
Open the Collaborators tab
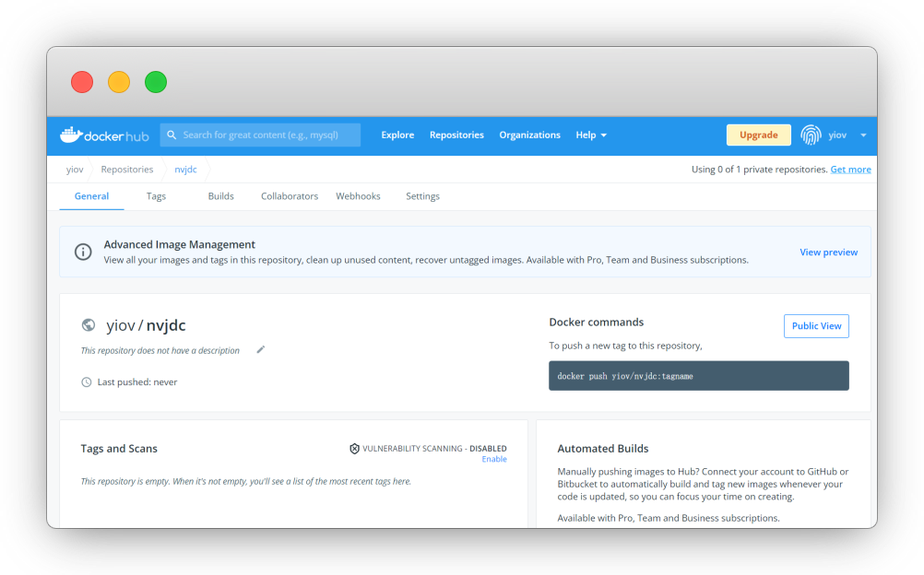coord(290,196)
